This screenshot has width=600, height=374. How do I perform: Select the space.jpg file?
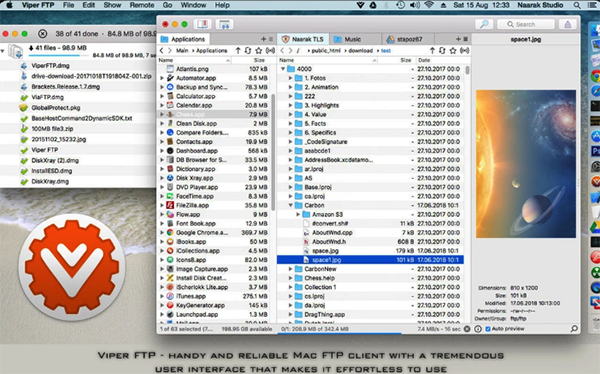coord(370,251)
